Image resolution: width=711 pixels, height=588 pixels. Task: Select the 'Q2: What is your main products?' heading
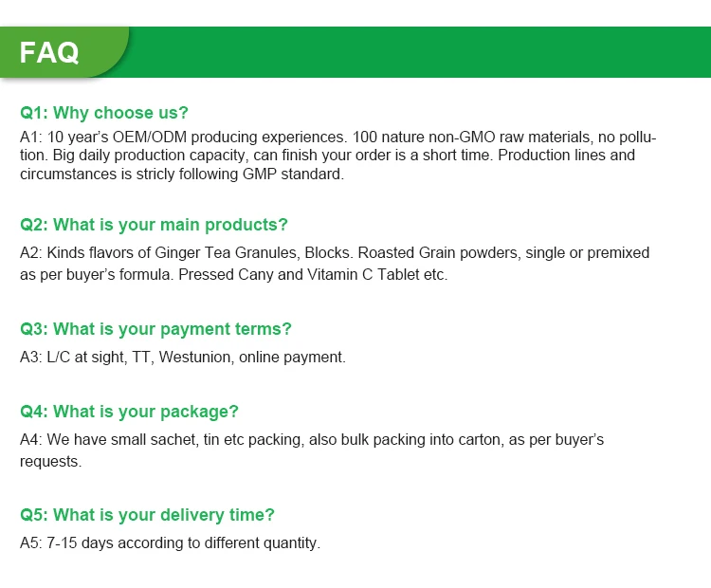point(154,225)
